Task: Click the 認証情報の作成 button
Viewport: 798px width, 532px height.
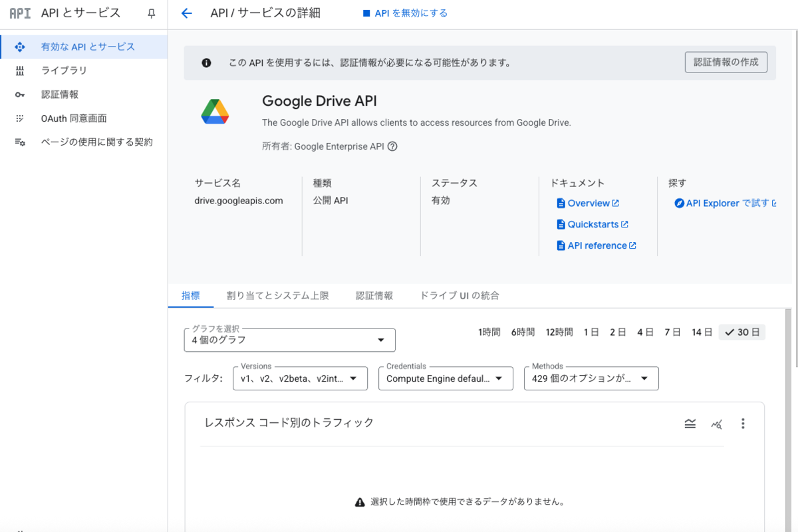Action: (726, 63)
